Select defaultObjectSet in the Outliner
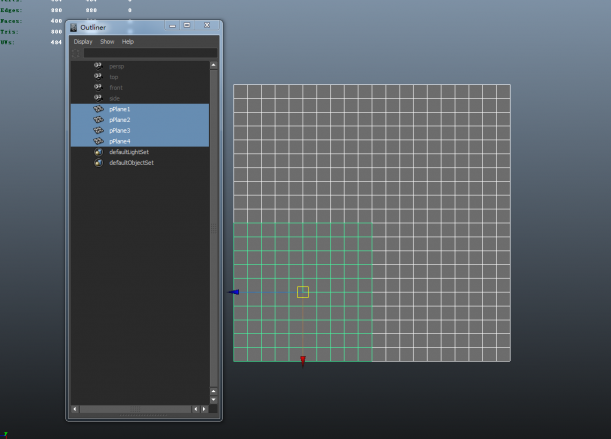This screenshot has width=611, height=439. pos(140,162)
